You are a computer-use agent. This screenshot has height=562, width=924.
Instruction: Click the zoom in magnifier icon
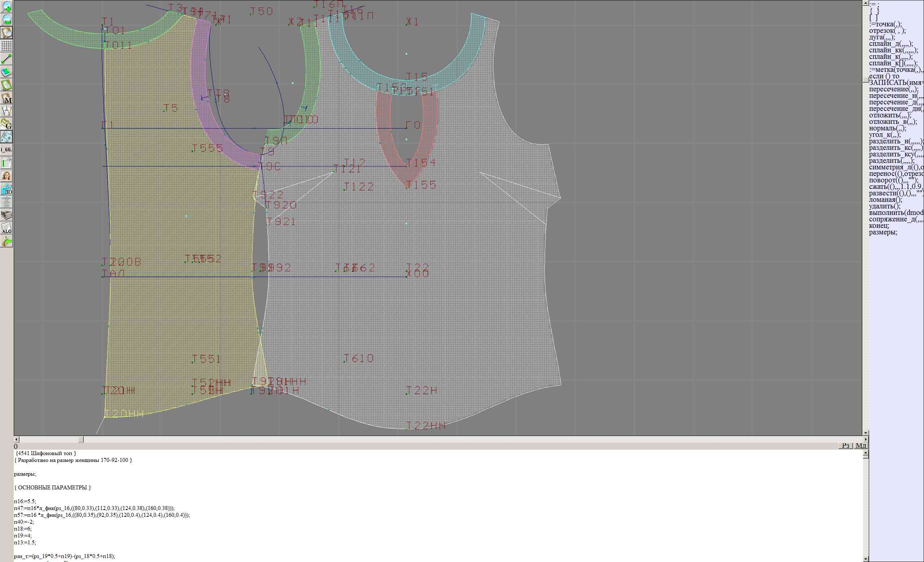pos(7,7)
